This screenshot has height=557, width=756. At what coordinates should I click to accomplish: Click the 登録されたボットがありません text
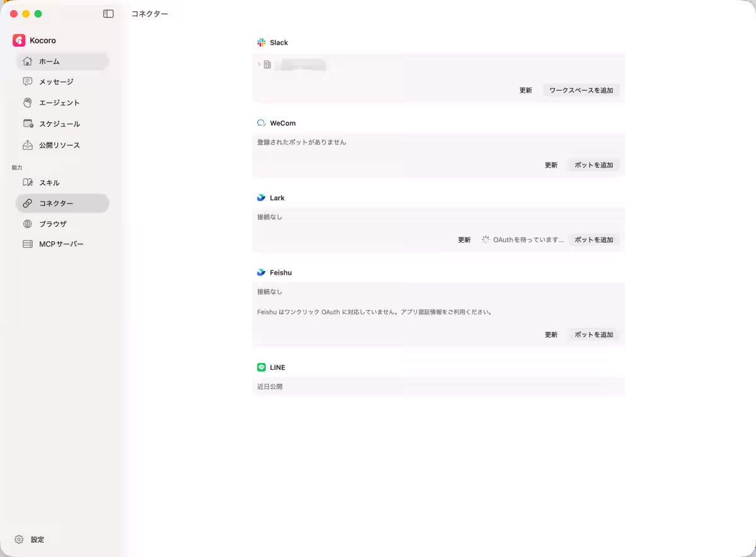click(x=302, y=142)
